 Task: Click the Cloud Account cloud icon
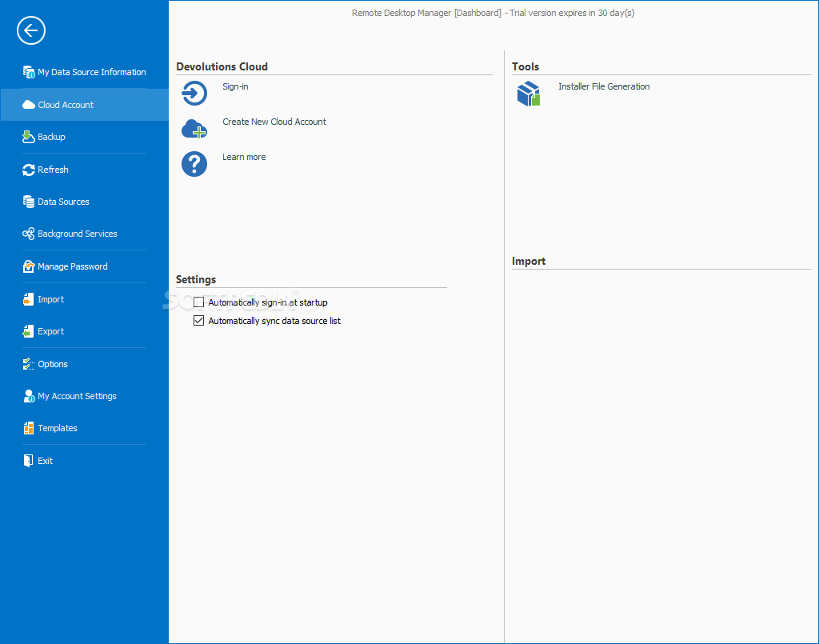29,105
